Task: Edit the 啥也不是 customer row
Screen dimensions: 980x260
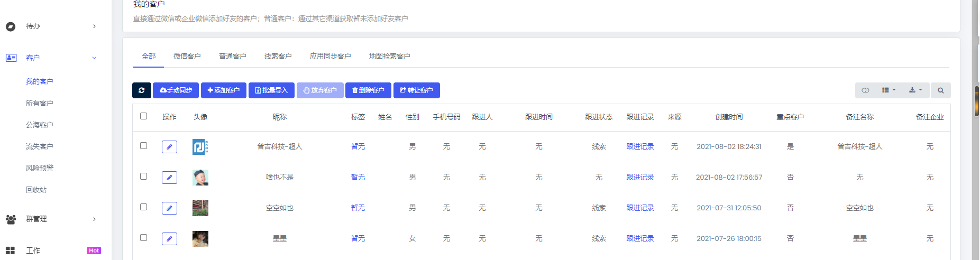Action: coord(169,178)
